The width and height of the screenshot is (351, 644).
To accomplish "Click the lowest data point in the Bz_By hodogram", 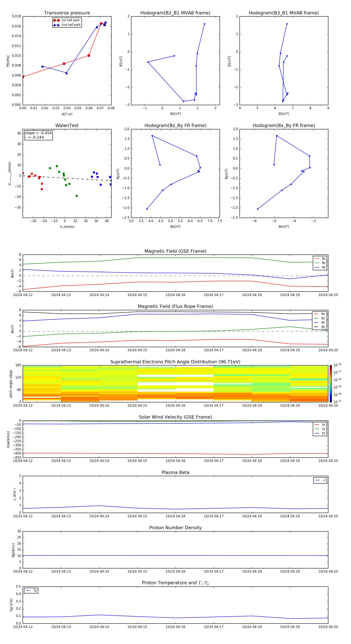I will pos(147,209).
